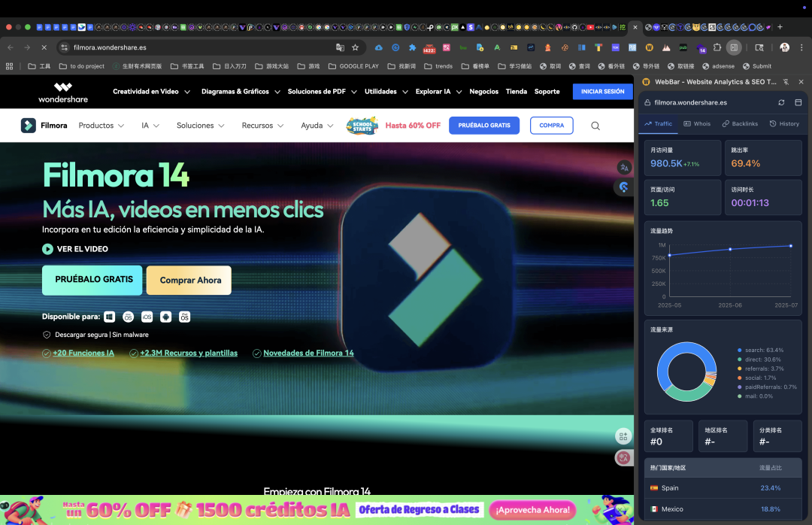Open the Soluciones dropdown
The image size is (812, 525).
coord(201,126)
